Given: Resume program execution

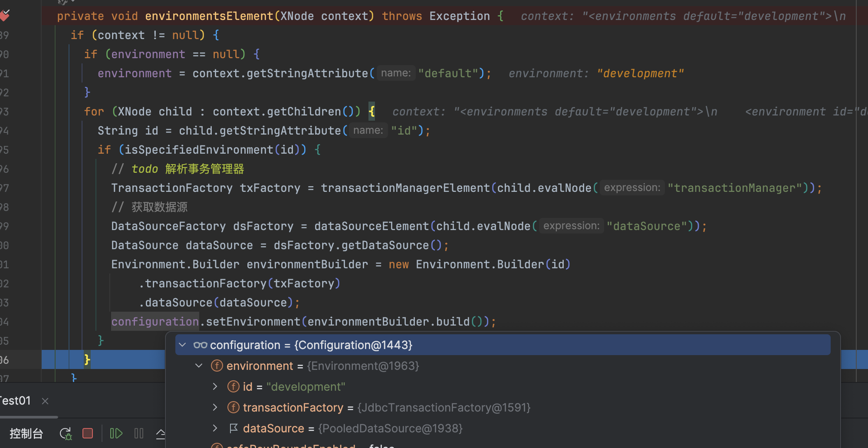Looking at the screenshot, I should tap(116, 433).
